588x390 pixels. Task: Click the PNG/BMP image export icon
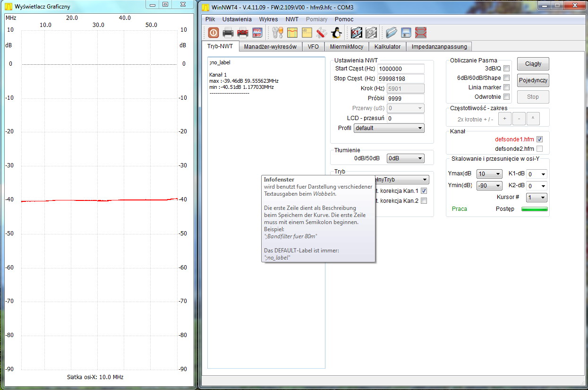pos(257,33)
